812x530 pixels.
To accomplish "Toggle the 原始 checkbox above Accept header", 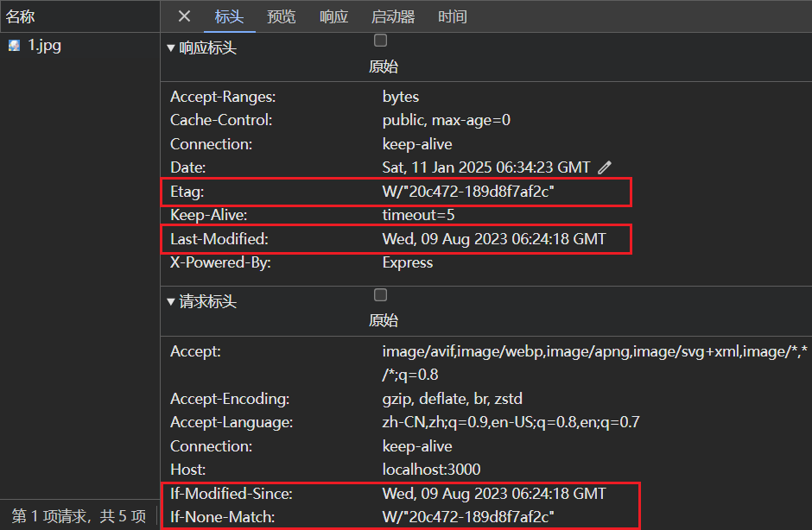I will [x=380, y=294].
